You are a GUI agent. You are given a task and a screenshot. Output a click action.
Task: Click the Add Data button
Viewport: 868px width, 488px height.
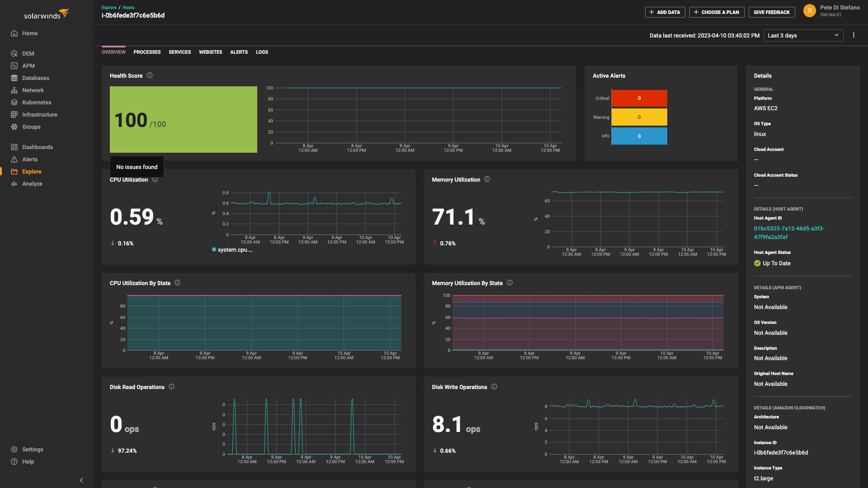click(665, 12)
